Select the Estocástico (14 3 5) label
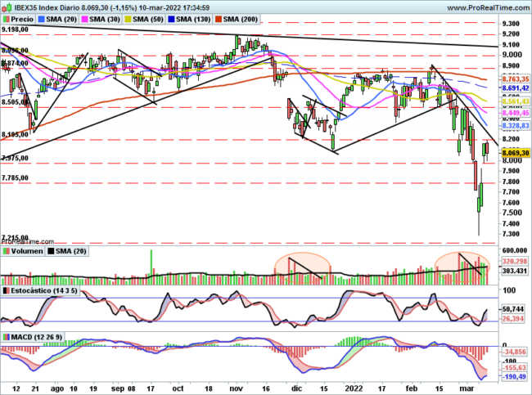This screenshot has height=395, width=532. (x=44, y=291)
